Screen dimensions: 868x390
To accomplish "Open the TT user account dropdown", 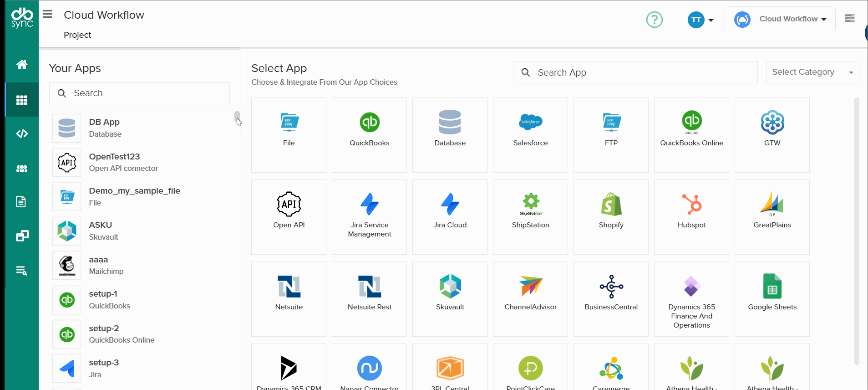I will point(700,20).
